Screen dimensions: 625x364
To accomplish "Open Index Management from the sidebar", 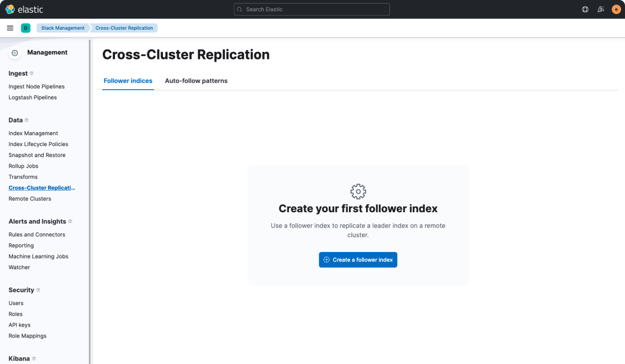I will (33, 133).
